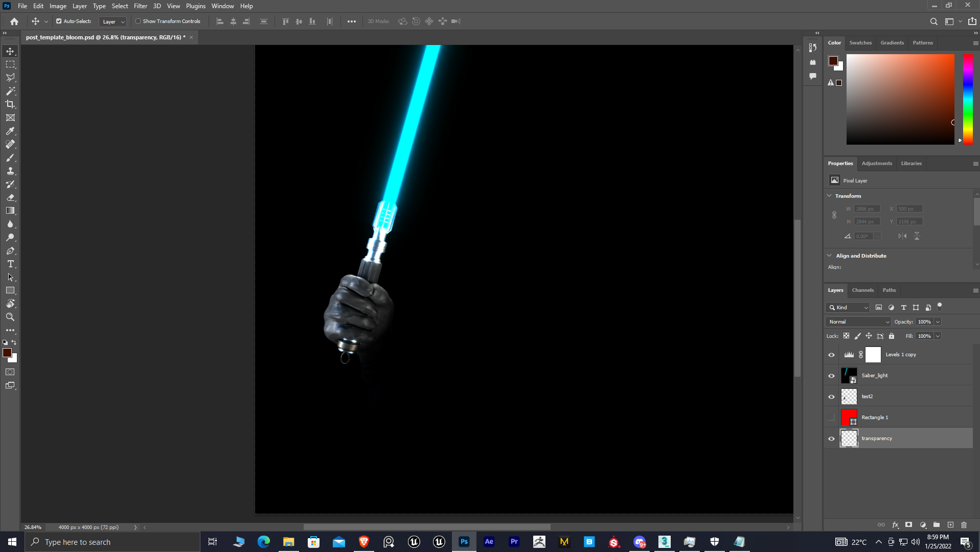This screenshot has height=552, width=980.
Task: Switch to the Channels tab
Action: [x=862, y=290]
